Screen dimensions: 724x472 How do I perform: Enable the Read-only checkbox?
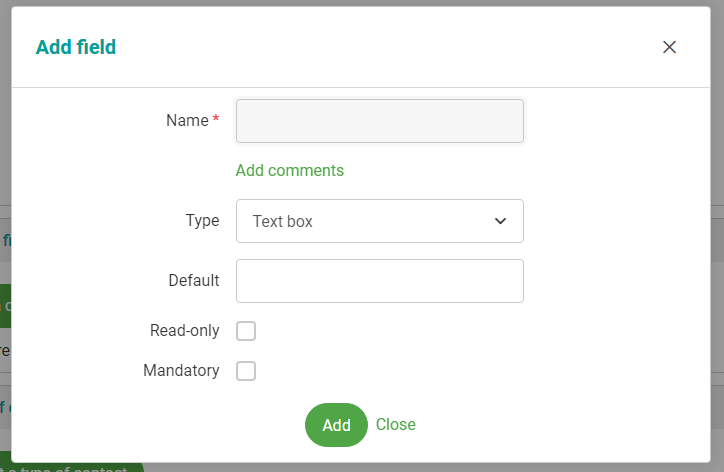[x=246, y=331]
